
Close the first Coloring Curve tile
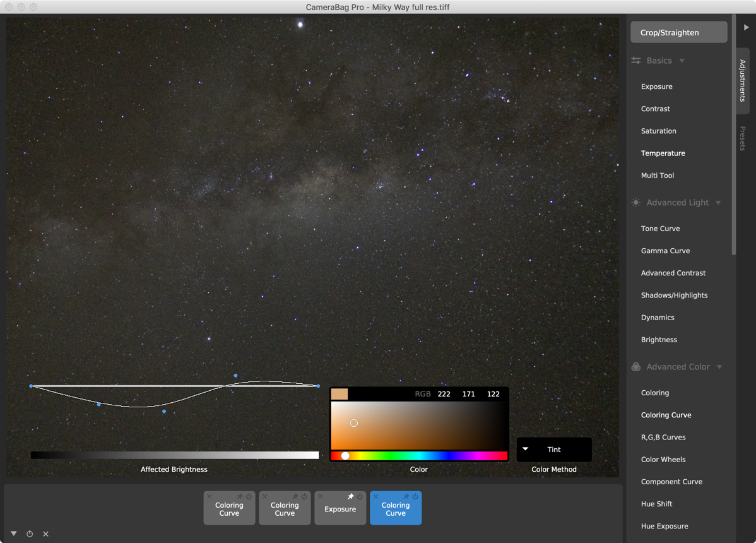[210, 497]
